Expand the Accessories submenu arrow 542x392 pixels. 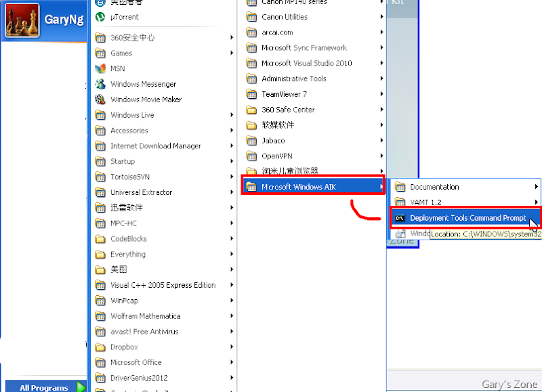click(232, 130)
